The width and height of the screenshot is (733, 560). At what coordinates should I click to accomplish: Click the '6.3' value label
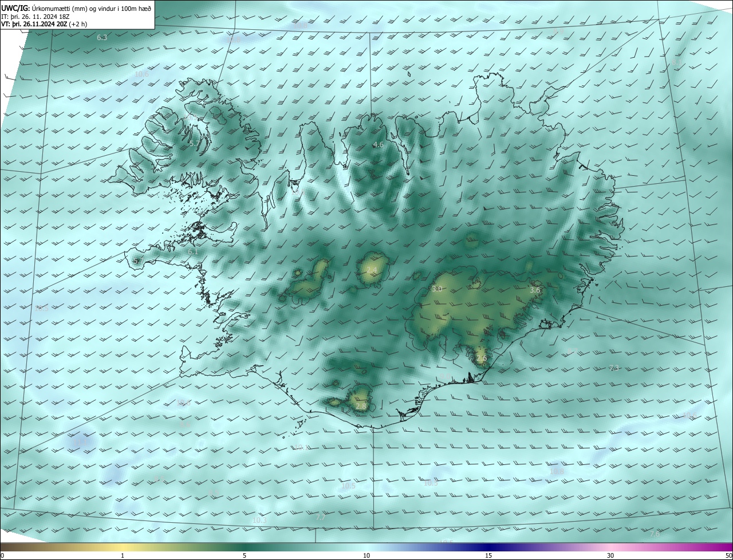tap(102, 38)
